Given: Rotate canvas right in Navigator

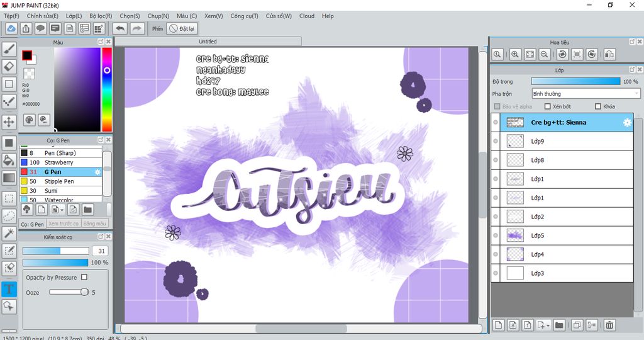Looking at the screenshot, I should click(x=592, y=54).
